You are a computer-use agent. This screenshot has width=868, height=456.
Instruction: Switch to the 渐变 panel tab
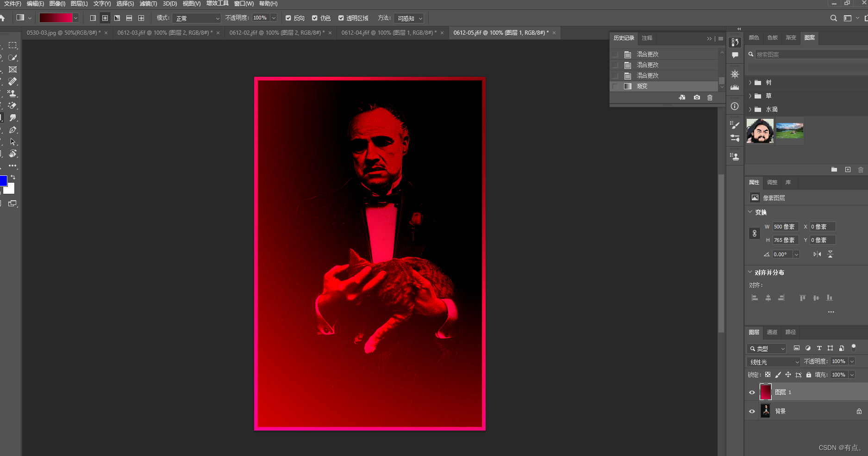pyautogui.click(x=791, y=37)
